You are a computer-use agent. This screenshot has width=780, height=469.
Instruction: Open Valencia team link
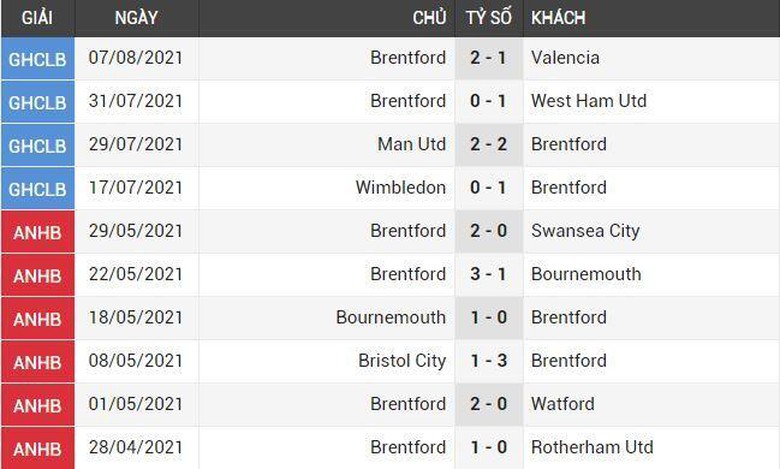coord(566,58)
